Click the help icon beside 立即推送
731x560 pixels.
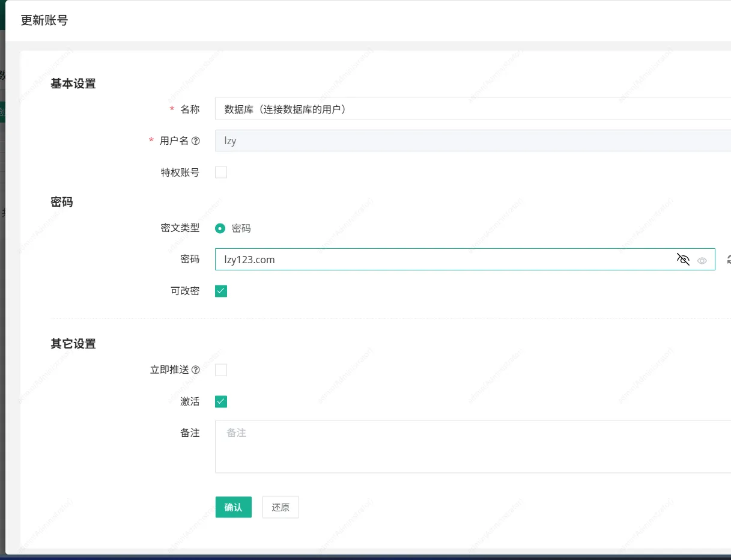pyautogui.click(x=195, y=370)
